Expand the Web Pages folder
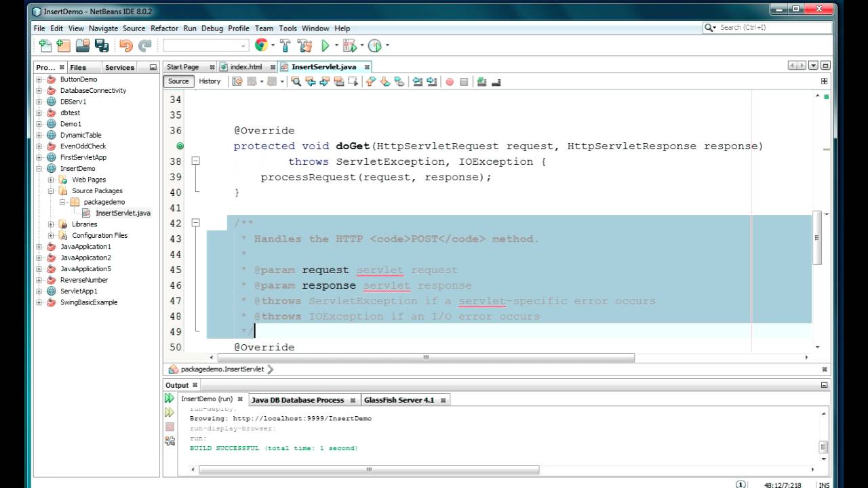The width and height of the screenshot is (868, 488). click(51, 180)
